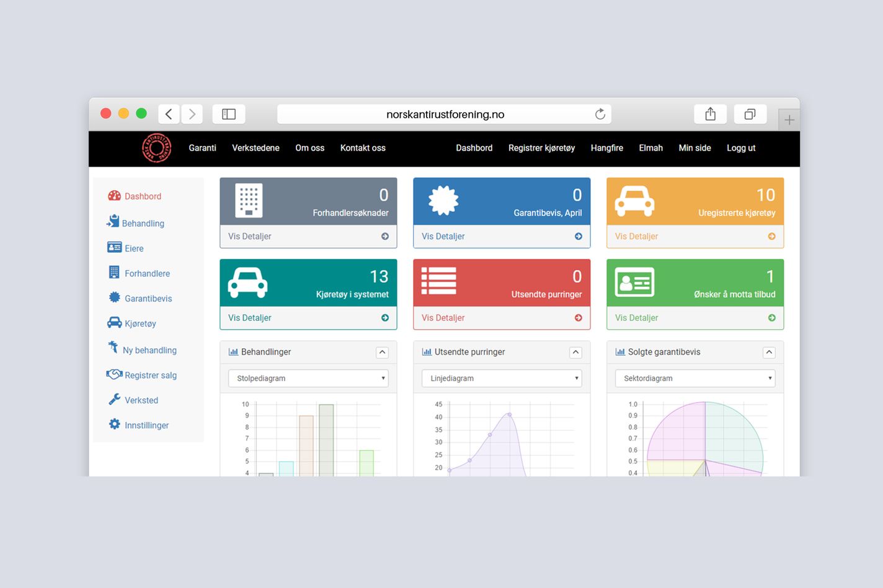The image size is (883, 588).
Task: Click the Forhandlere sidebar link text
Action: pos(147,273)
